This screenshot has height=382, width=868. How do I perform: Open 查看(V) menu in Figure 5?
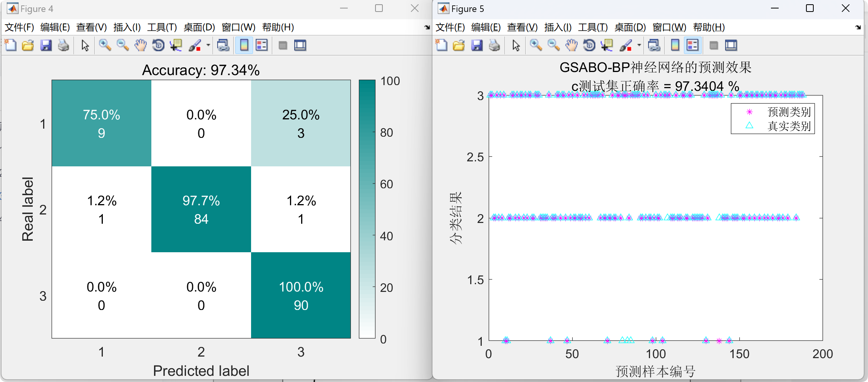coord(522,27)
